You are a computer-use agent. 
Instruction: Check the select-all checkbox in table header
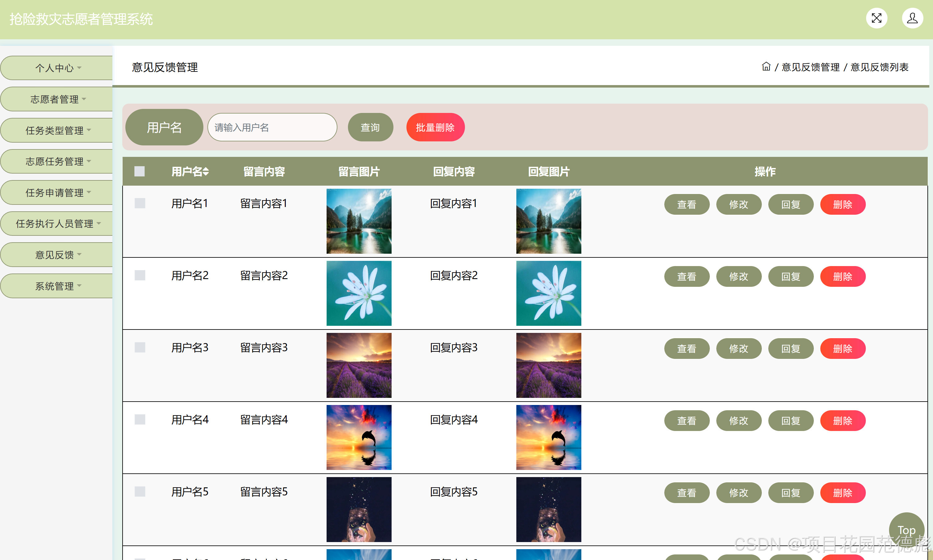pyautogui.click(x=139, y=171)
